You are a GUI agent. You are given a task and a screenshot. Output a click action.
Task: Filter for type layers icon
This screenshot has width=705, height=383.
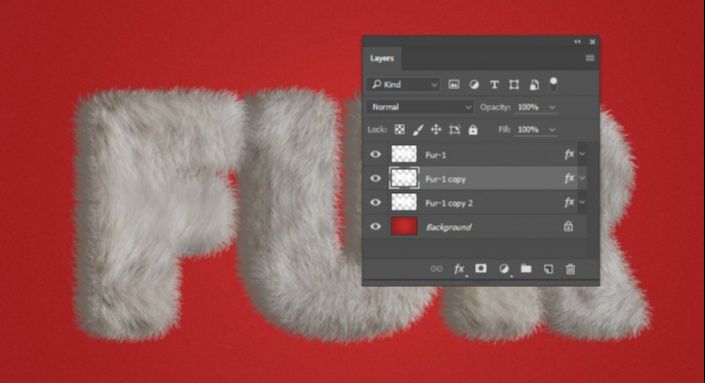click(x=494, y=85)
